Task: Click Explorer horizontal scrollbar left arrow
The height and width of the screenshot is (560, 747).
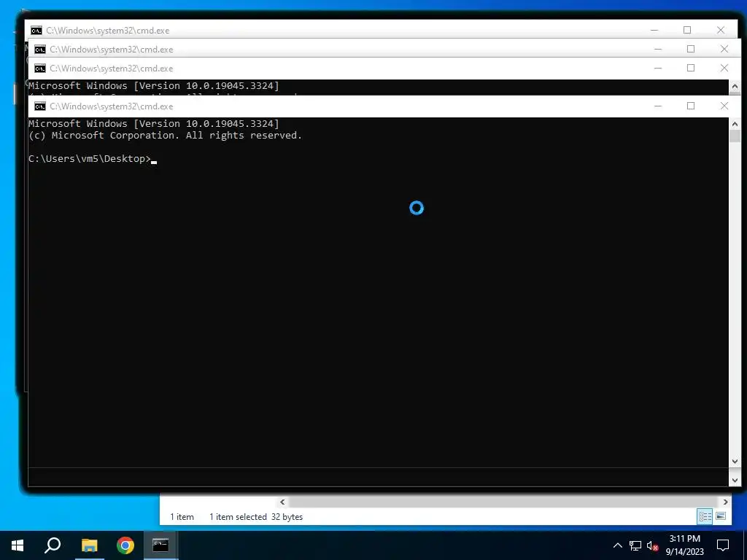Action: pyautogui.click(x=282, y=502)
